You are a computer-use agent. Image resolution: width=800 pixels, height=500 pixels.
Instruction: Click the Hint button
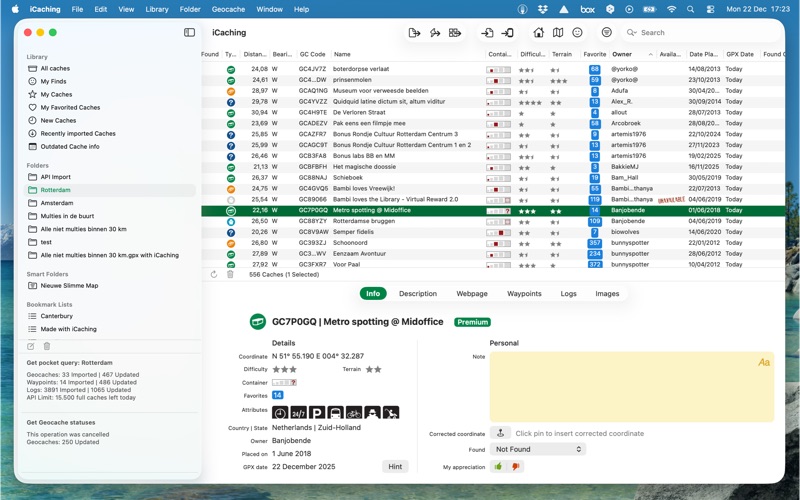click(x=395, y=466)
